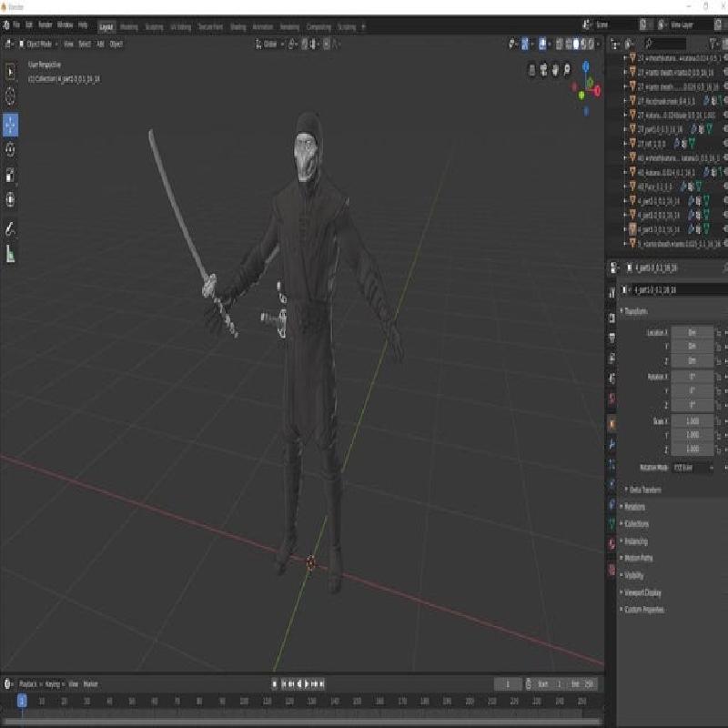
Task: Toggle visibility of 40 Face object
Action: point(724,186)
